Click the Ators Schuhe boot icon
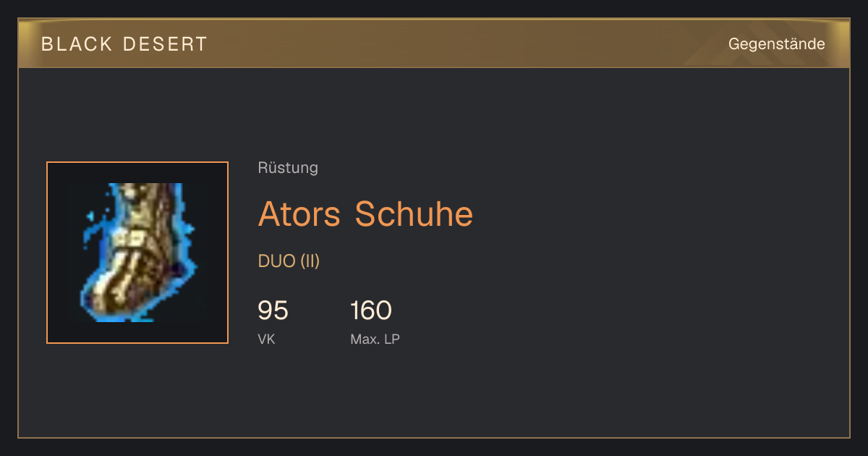 137,253
